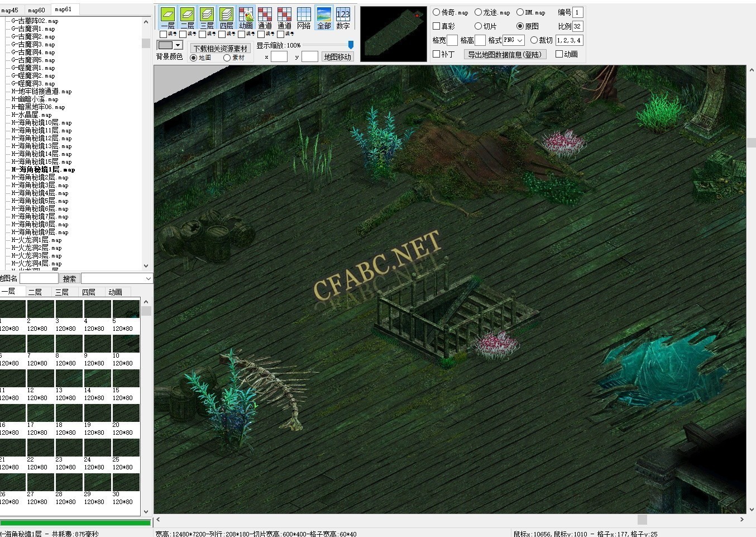The width and height of the screenshot is (756, 537).
Task: Click map list scrollbar down arrow
Action: 146,266
